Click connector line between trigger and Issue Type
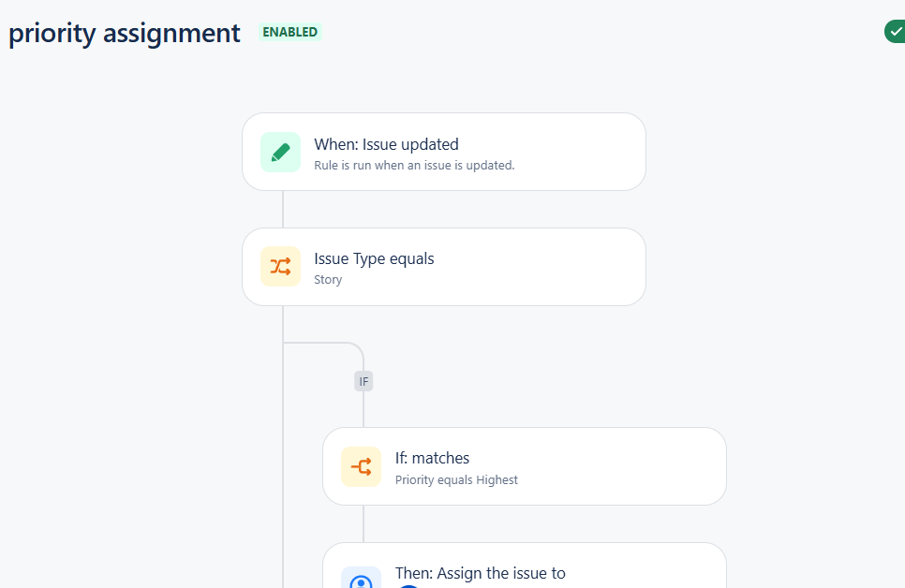Viewport: 905px width, 588px height. click(x=283, y=210)
